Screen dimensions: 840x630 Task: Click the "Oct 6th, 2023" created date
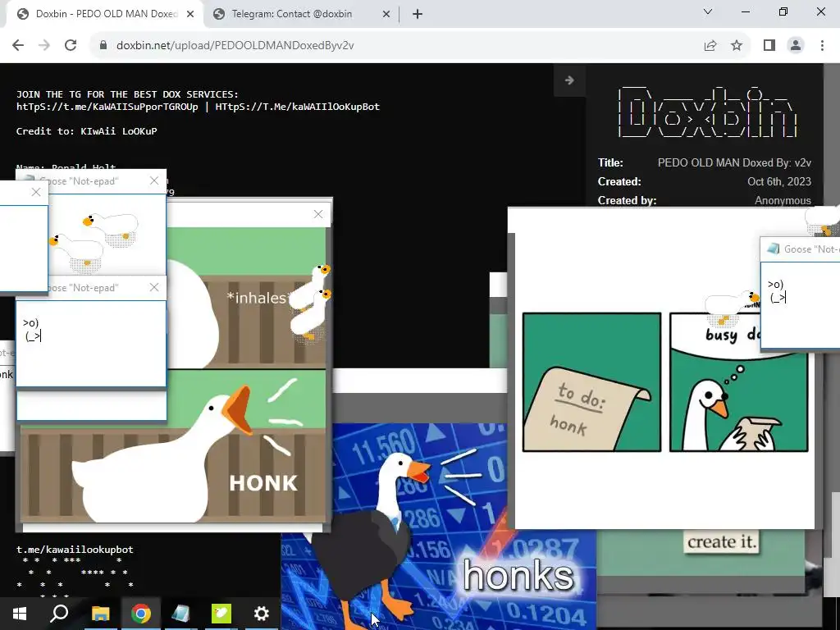(x=779, y=181)
